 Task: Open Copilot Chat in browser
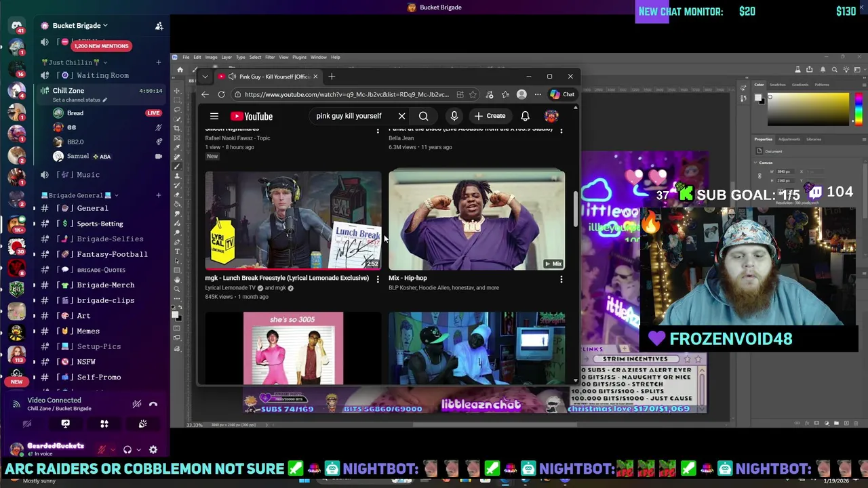[x=563, y=94]
